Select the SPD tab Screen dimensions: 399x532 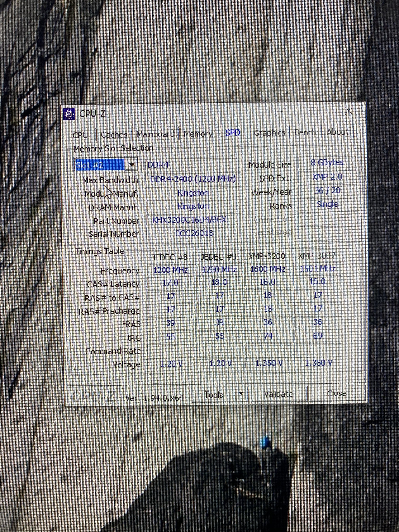pos(233,132)
